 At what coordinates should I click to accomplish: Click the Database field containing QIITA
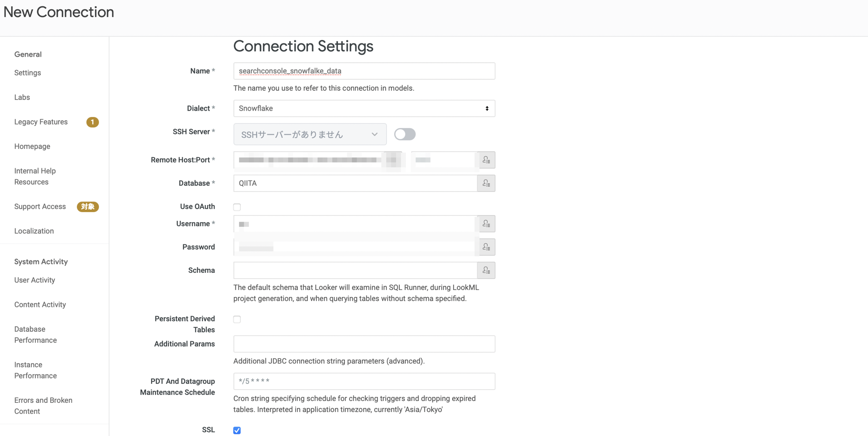pos(355,183)
